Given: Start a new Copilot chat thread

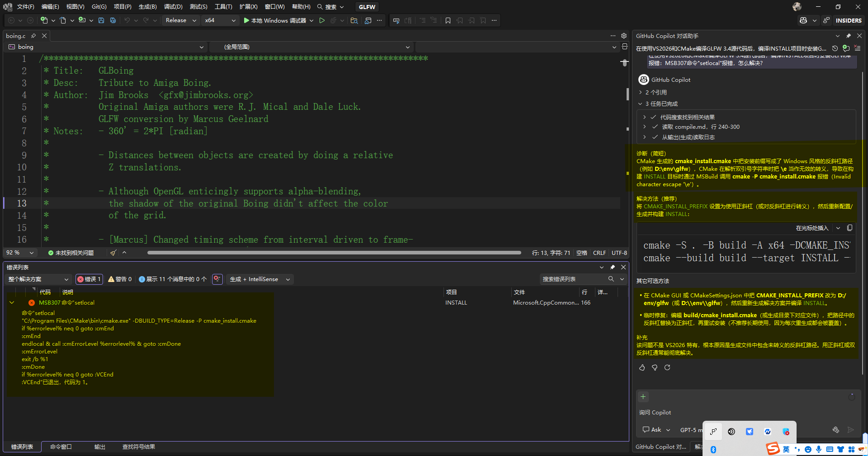Looking at the screenshot, I should tap(846, 48).
